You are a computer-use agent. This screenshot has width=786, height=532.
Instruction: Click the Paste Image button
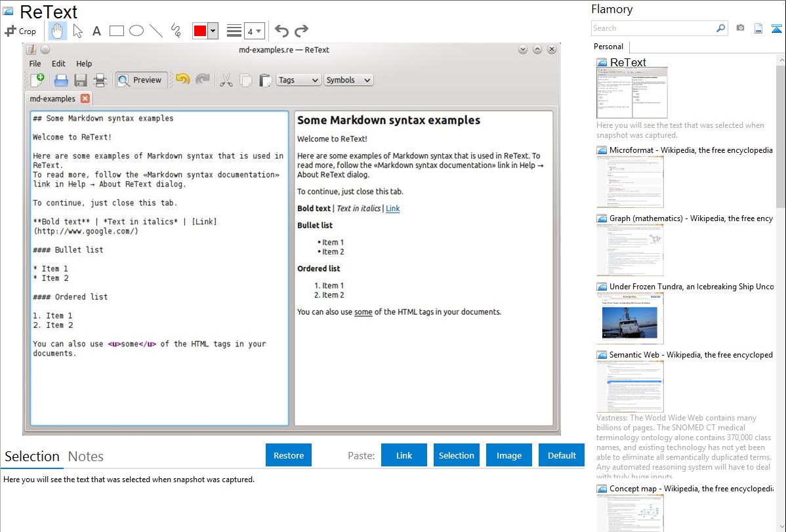point(508,455)
